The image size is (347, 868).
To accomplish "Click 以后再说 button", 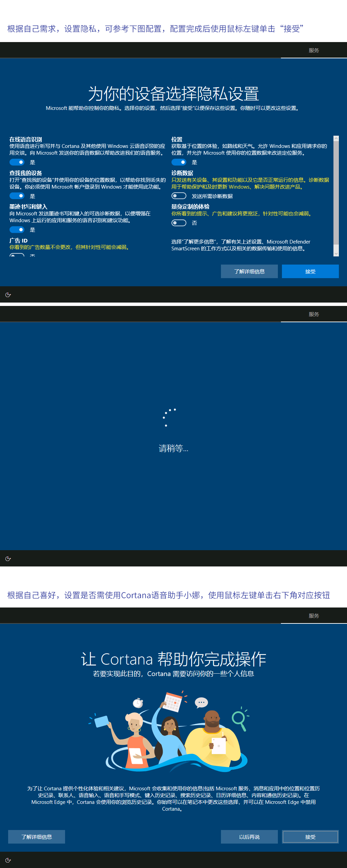I will tap(249, 837).
